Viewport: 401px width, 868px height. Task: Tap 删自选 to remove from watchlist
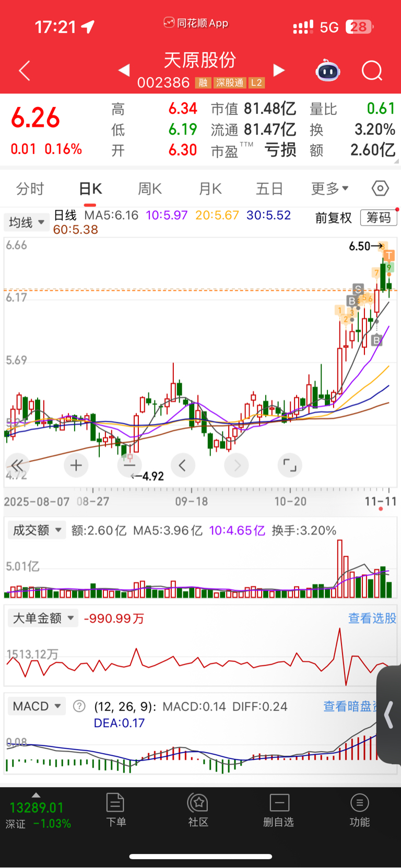[279, 810]
